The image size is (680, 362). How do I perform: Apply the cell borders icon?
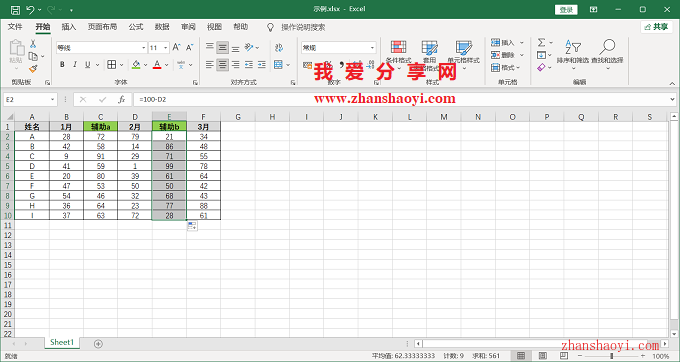pos(111,65)
